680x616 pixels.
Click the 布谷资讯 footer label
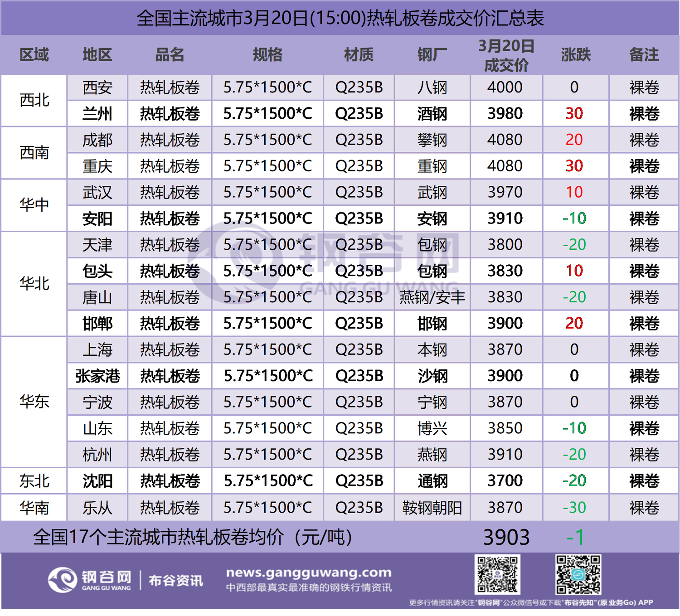(176, 581)
